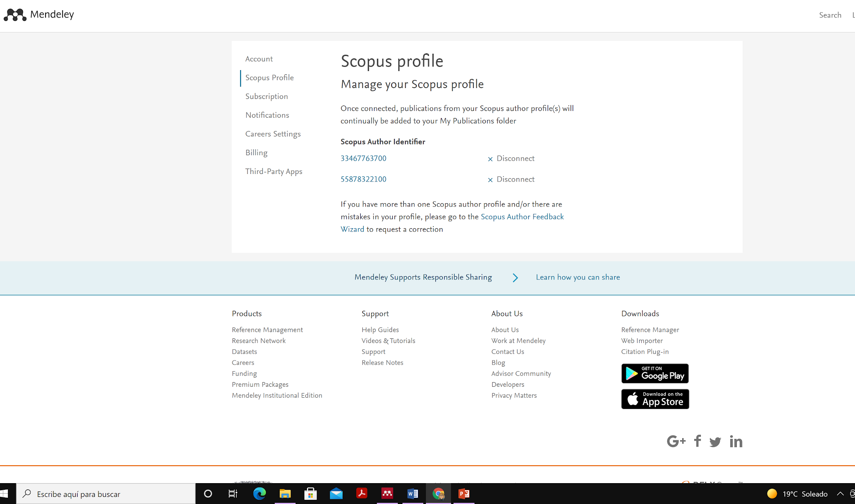The width and height of the screenshot is (855, 504).
Task: Click the Google Plus social icon
Action: [676, 441]
